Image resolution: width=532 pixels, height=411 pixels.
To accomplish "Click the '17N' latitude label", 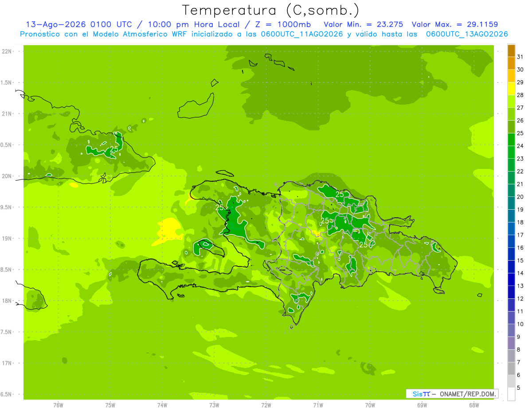I will coord(7,363).
